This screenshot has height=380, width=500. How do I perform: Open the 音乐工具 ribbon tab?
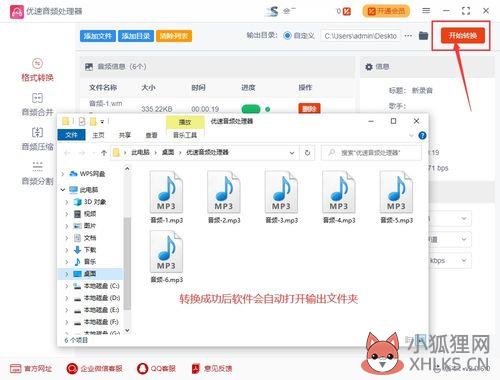[x=185, y=135]
